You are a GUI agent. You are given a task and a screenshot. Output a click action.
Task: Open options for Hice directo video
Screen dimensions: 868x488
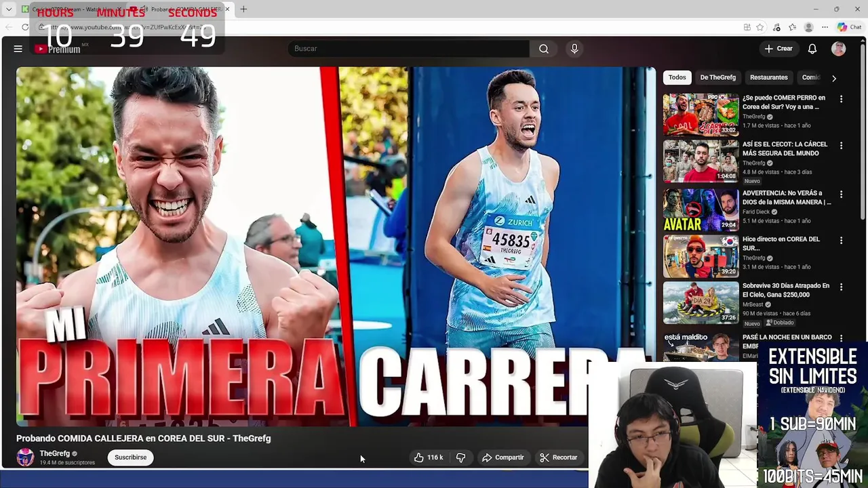coord(841,241)
